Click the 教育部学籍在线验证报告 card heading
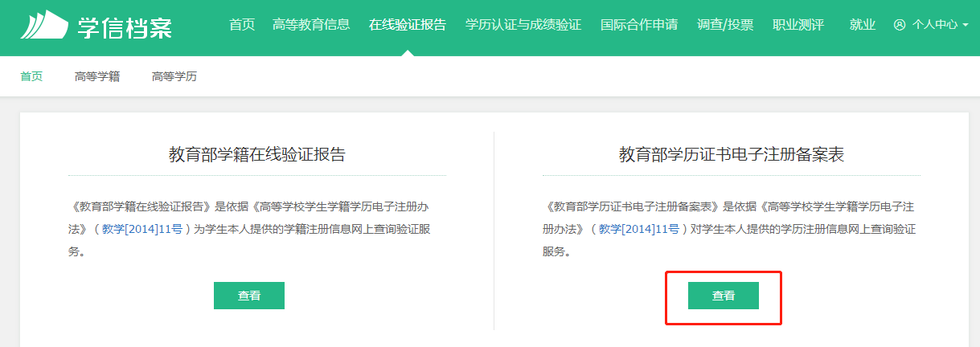The image size is (980, 347). click(x=256, y=155)
